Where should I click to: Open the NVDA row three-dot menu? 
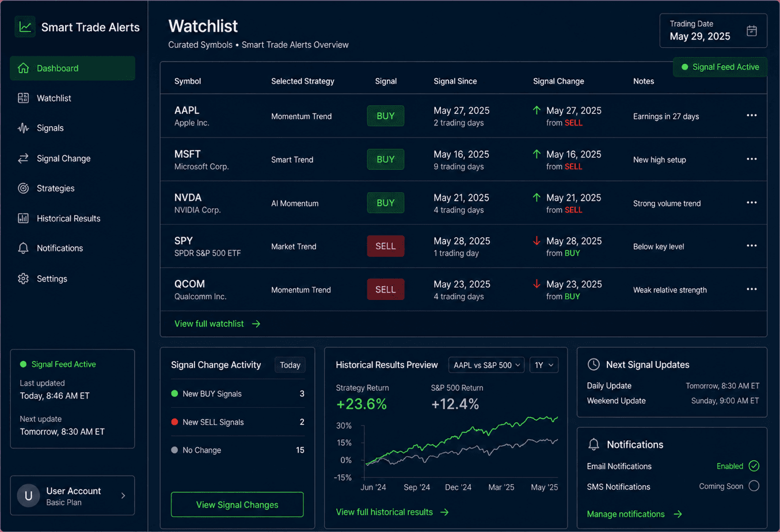point(752,203)
